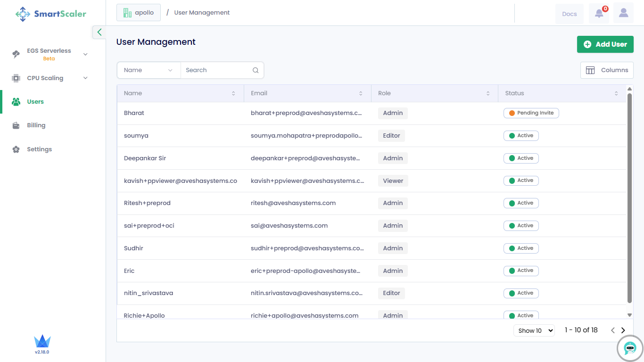Open the notifications bell icon
Viewport: 644px width, 362px height.
599,14
